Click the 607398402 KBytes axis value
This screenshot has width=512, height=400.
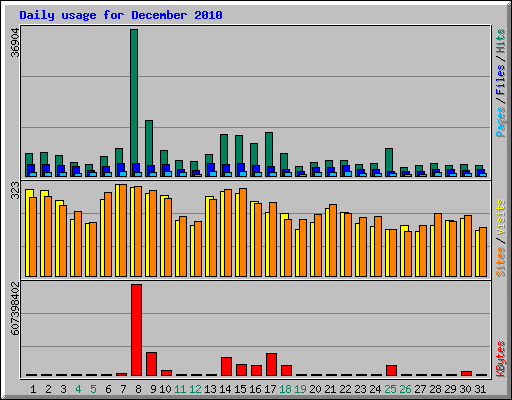coord(15,309)
